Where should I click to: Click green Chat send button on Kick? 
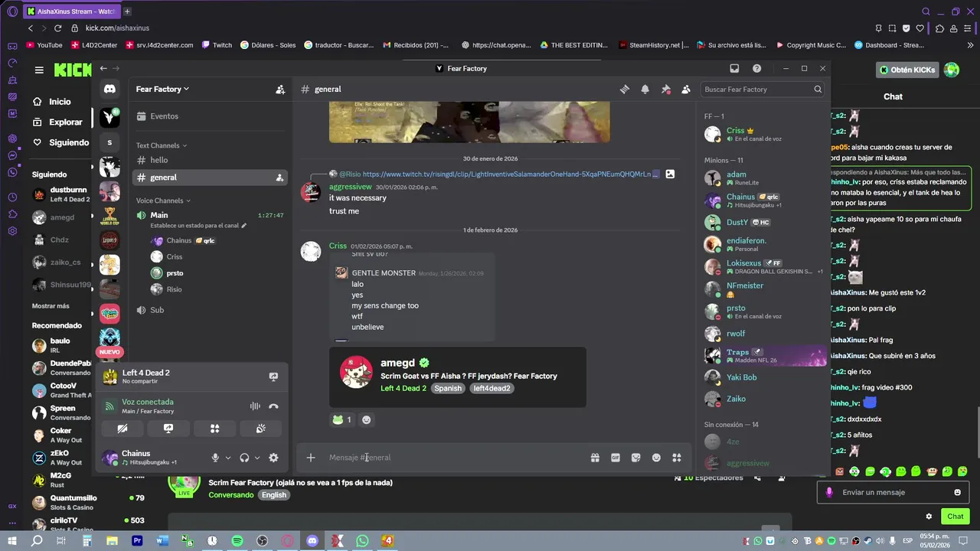pyautogui.click(x=954, y=517)
